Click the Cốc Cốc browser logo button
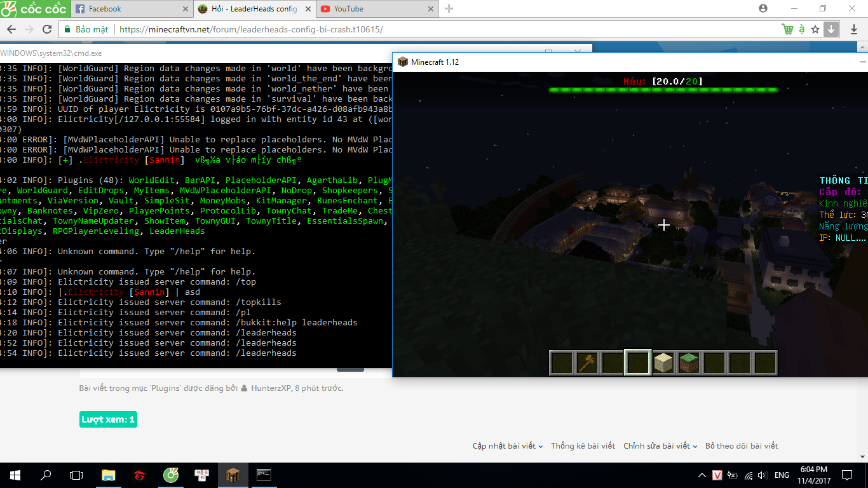 coord(33,9)
